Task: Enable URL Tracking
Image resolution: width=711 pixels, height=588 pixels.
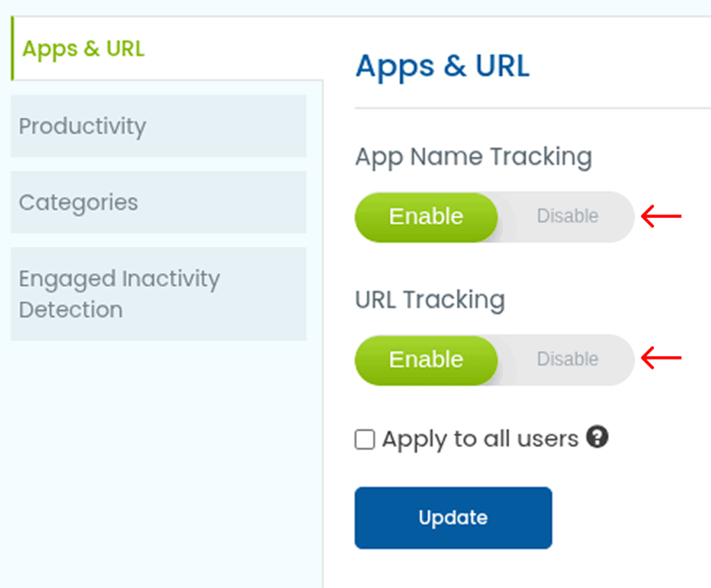Action: [426, 360]
